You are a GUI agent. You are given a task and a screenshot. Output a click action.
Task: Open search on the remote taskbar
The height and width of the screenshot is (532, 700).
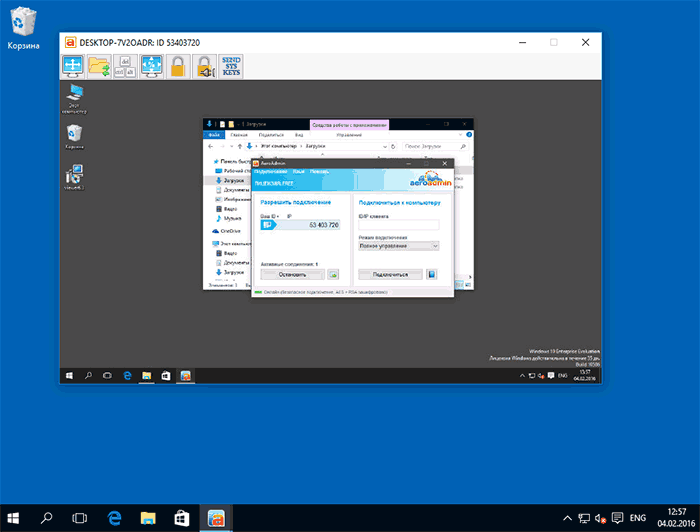coord(88,376)
